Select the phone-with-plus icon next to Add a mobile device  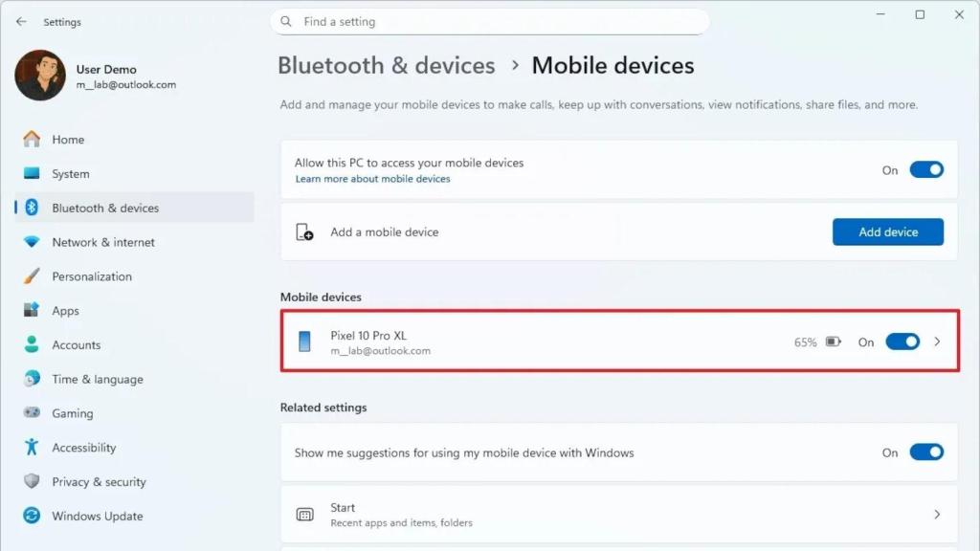click(305, 231)
